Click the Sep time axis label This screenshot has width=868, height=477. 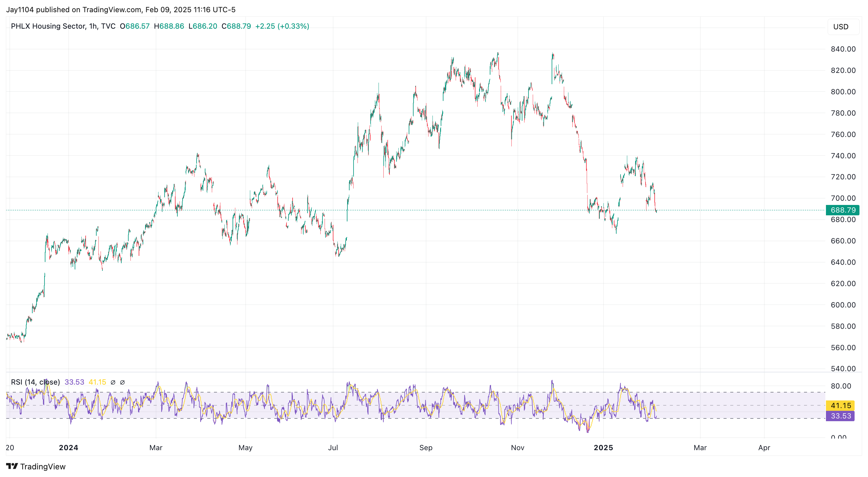point(426,448)
